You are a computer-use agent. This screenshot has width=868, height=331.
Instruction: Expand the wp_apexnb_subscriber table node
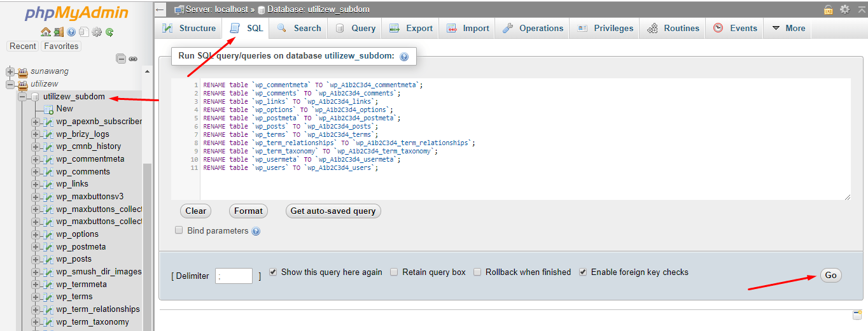click(36, 122)
